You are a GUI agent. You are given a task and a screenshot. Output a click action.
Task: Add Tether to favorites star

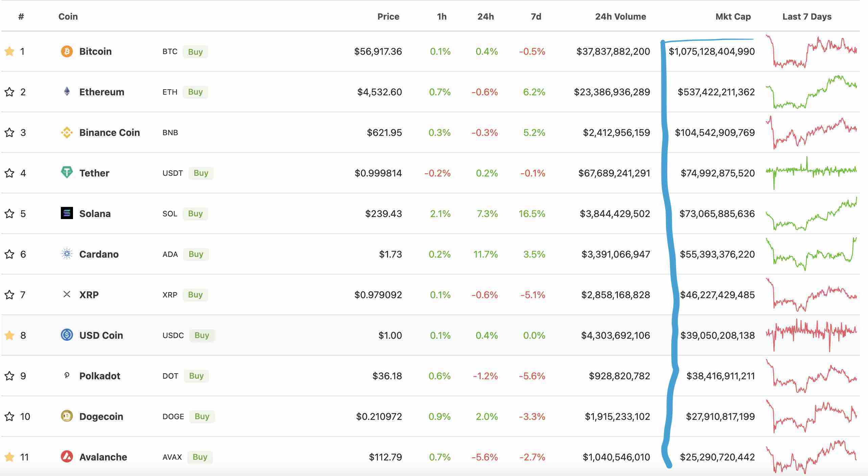[9, 173]
